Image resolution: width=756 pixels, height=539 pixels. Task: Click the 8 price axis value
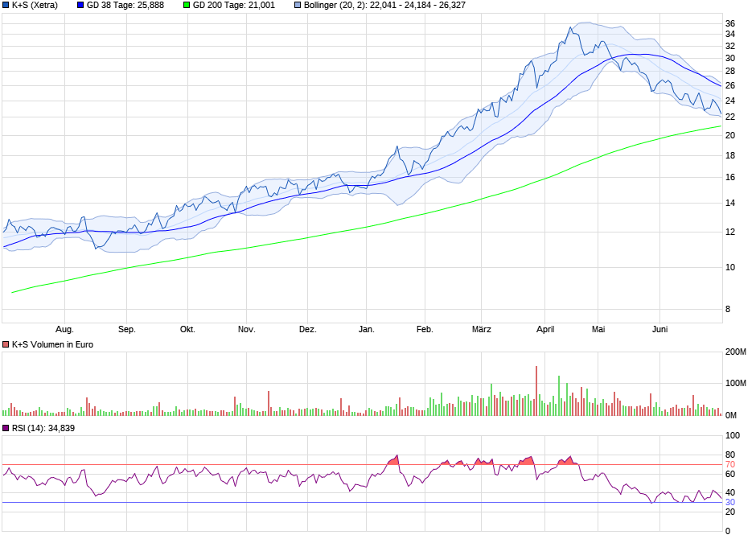728,309
